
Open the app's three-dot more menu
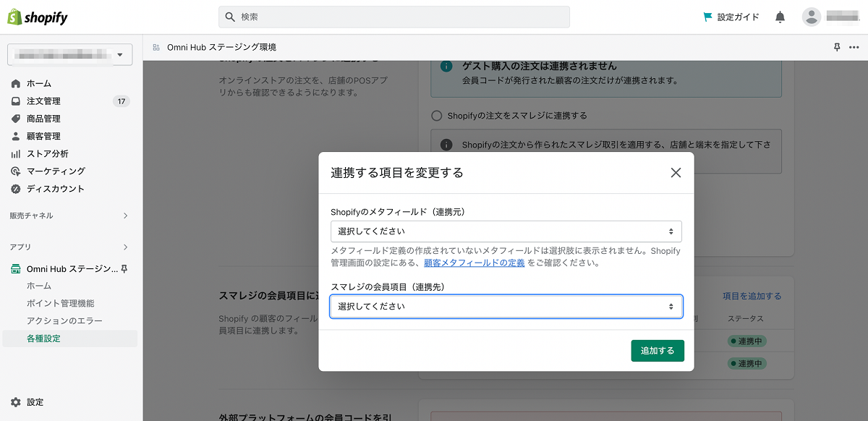tap(854, 47)
